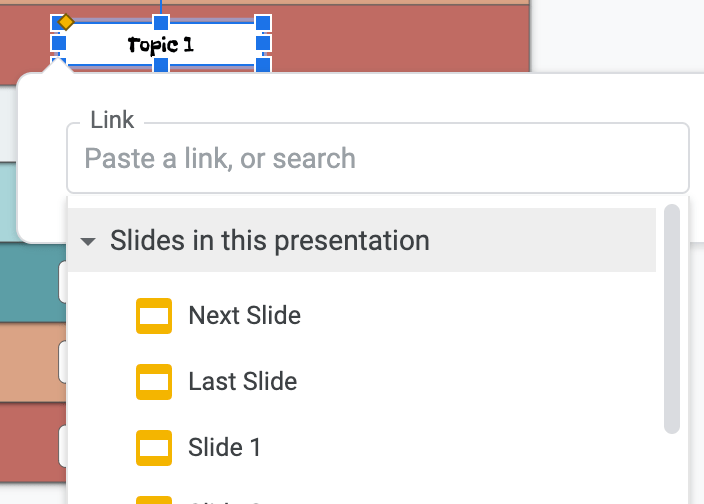Click the top-middle resize handle of the Topic 1 box
Screen dimensions: 704x504
click(160, 22)
